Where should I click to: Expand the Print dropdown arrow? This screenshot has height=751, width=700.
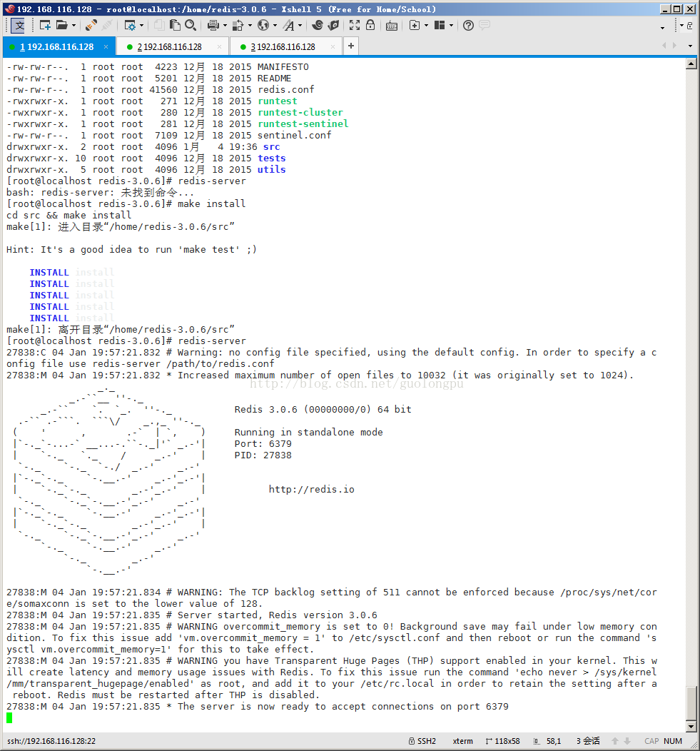coord(225,26)
